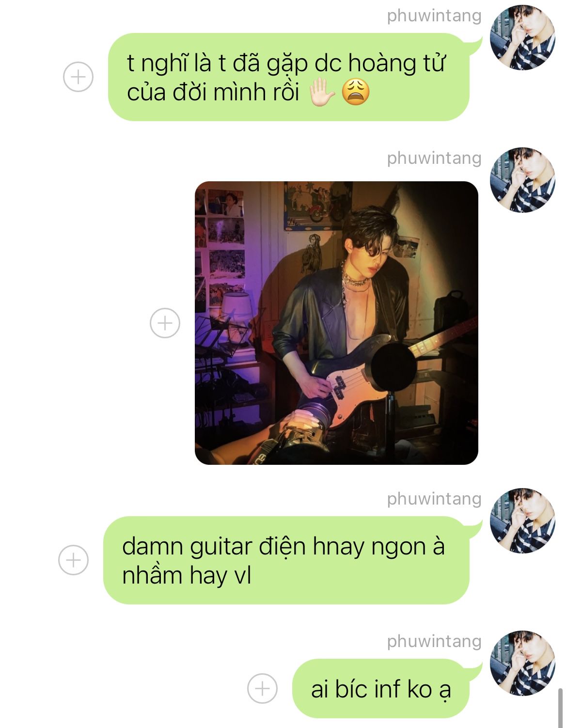Tap the plus icon beside 'hoàng tử' message
The image size is (567, 728).
(x=78, y=77)
